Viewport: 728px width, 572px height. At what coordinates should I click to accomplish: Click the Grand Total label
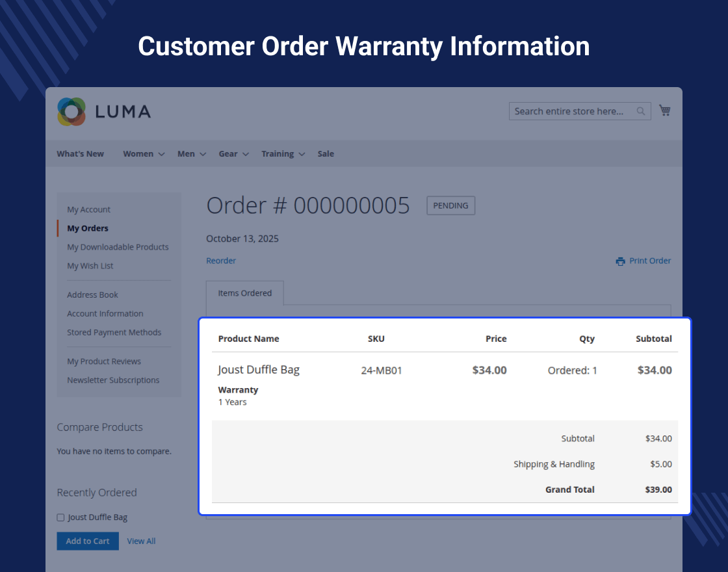(x=569, y=489)
